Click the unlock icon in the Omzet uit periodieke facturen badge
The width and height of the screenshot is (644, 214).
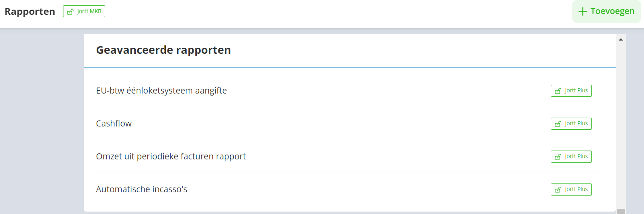point(558,157)
